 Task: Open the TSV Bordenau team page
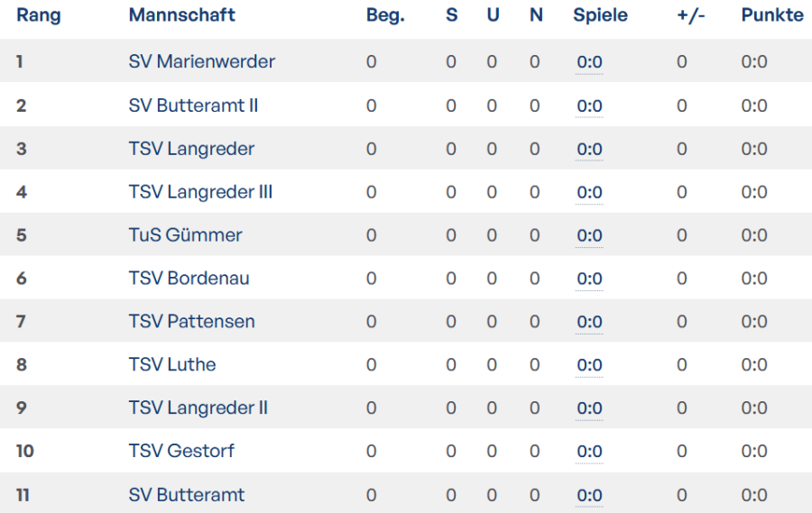[x=189, y=279]
